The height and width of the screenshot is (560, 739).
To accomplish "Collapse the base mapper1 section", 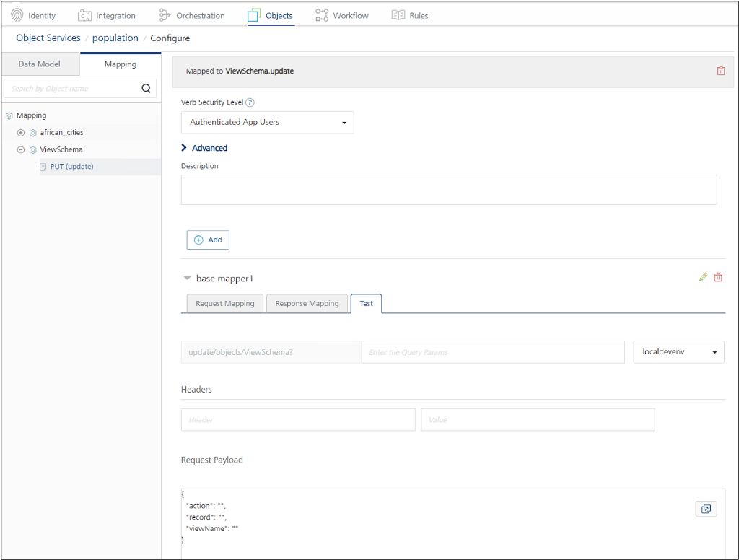I will point(187,278).
